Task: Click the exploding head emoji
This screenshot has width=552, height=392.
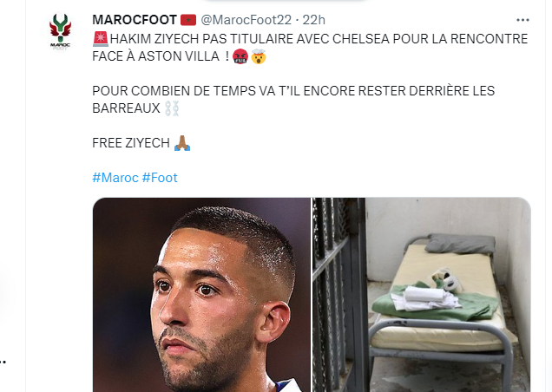Action: [259, 56]
